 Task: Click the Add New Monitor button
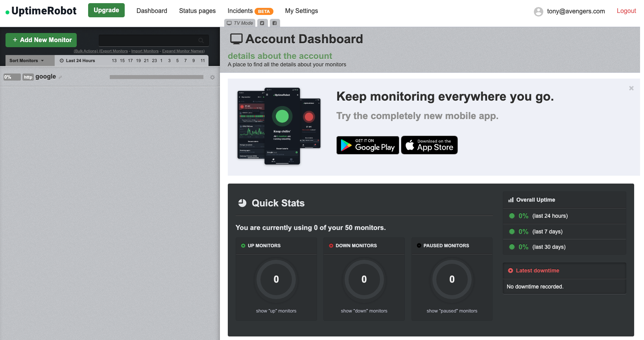pos(41,40)
